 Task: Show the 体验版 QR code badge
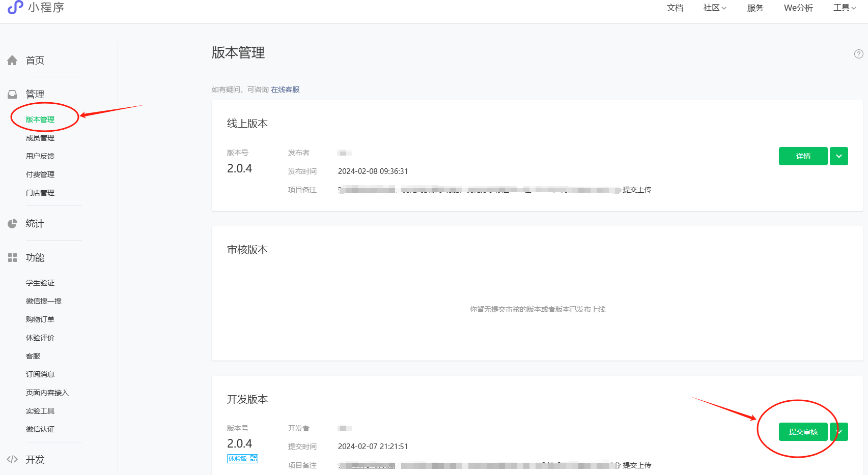tap(242, 459)
